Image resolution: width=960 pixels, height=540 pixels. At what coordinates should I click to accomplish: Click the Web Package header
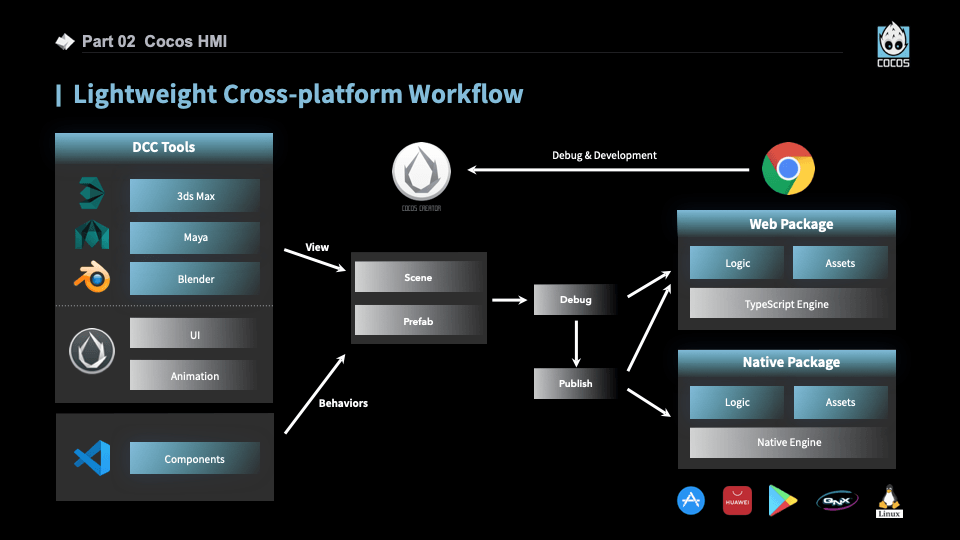click(x=787, y=224)
